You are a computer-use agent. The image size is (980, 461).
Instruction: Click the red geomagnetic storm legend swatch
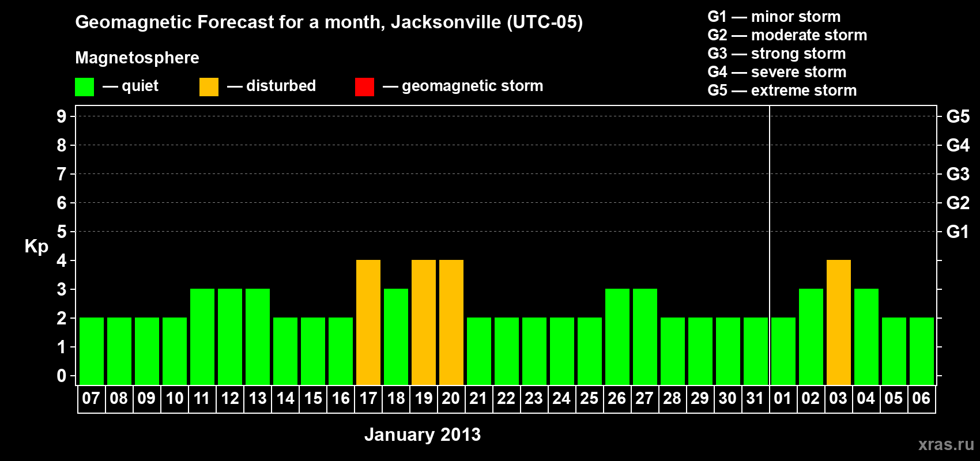click(365, 87)
